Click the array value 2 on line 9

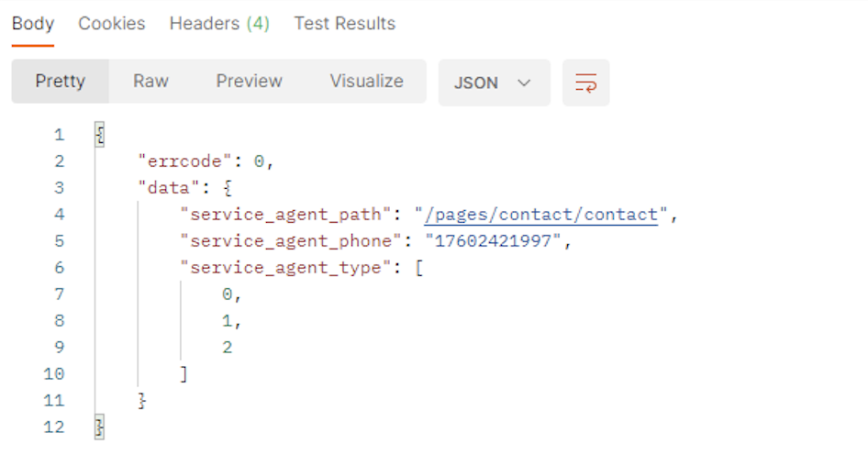[x=227, y=347]
